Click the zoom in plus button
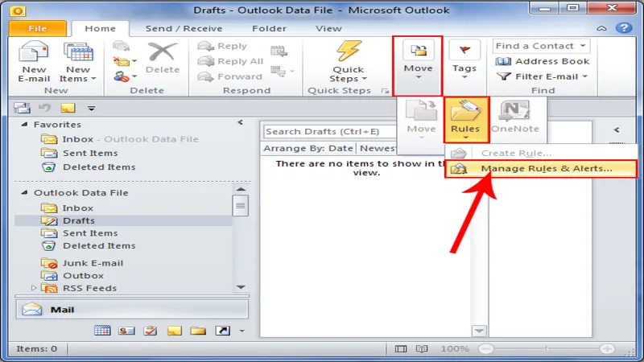Viewport: 644px width, 362px height. [607, 349]
